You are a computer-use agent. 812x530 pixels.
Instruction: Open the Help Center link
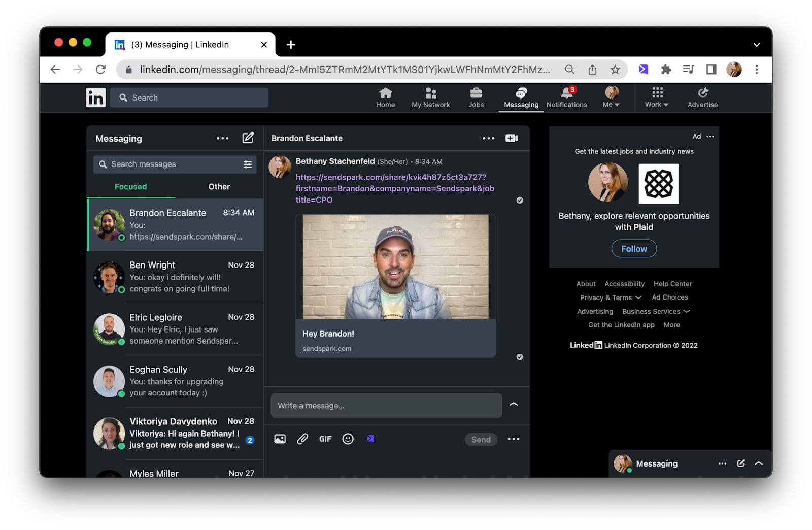(672, 284)
